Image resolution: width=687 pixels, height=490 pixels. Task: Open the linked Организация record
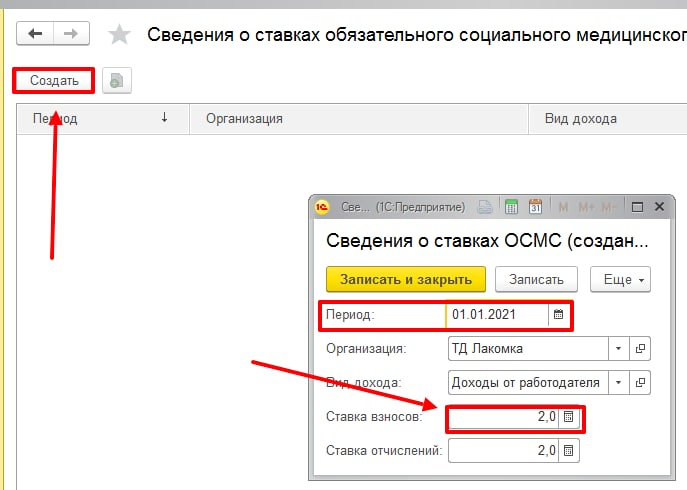tap(641, 349)
